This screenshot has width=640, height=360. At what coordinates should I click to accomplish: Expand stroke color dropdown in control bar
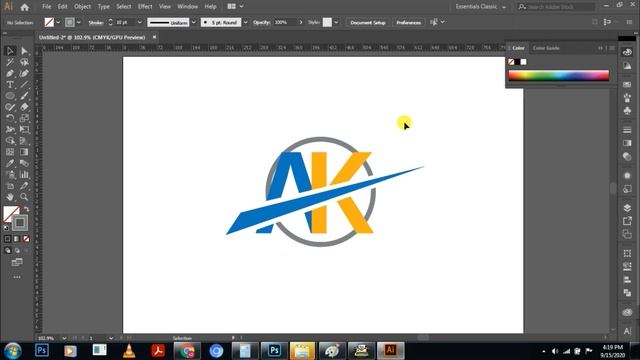coord(79,22)
